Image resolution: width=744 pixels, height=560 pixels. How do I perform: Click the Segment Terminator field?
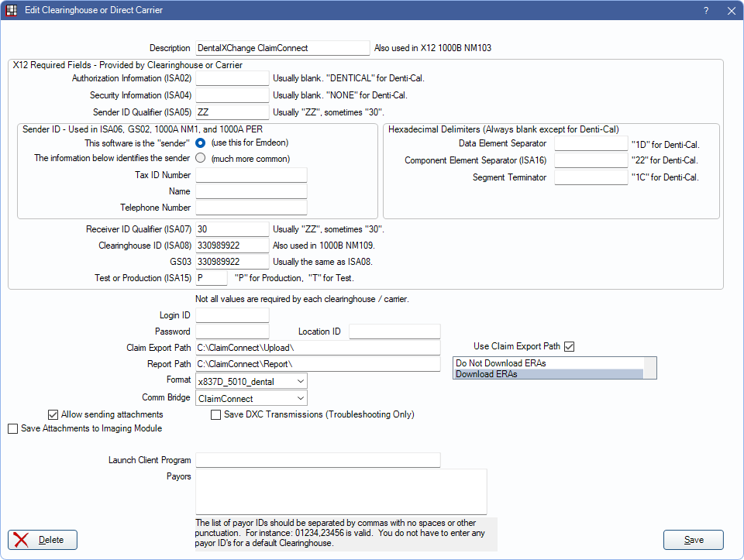pos(591,177)
